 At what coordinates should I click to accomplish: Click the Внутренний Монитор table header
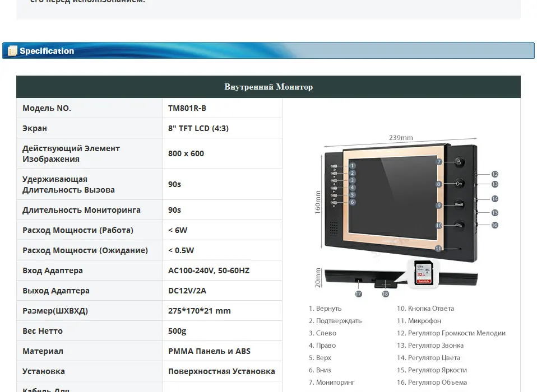(x=268, y=87)
